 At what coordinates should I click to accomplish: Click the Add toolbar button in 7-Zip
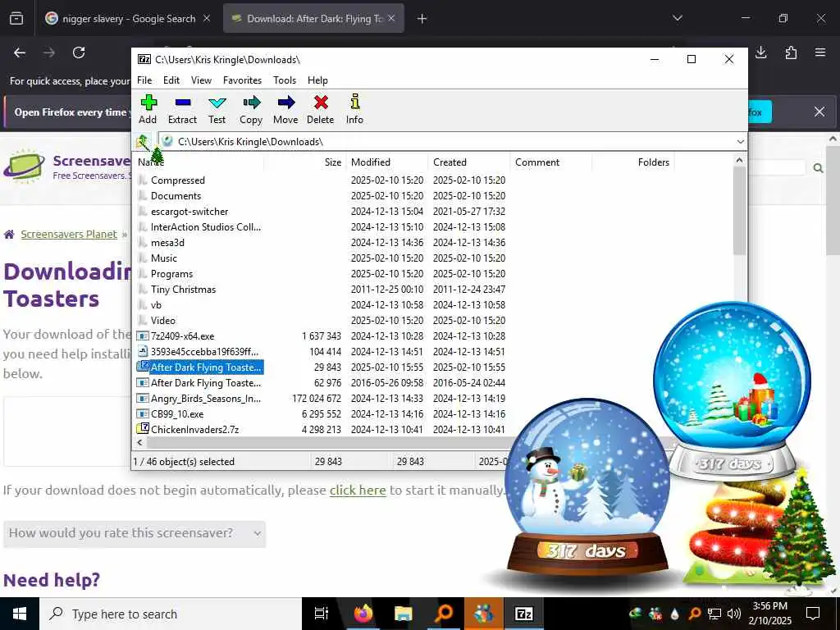[148, 109]
